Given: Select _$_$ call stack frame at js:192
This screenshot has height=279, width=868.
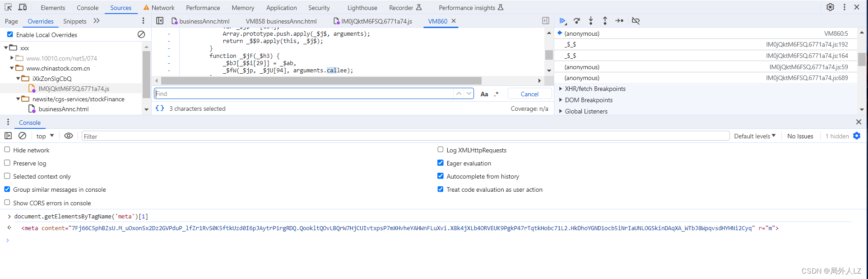Looking at the screenshot, I should tap(706, 44).
